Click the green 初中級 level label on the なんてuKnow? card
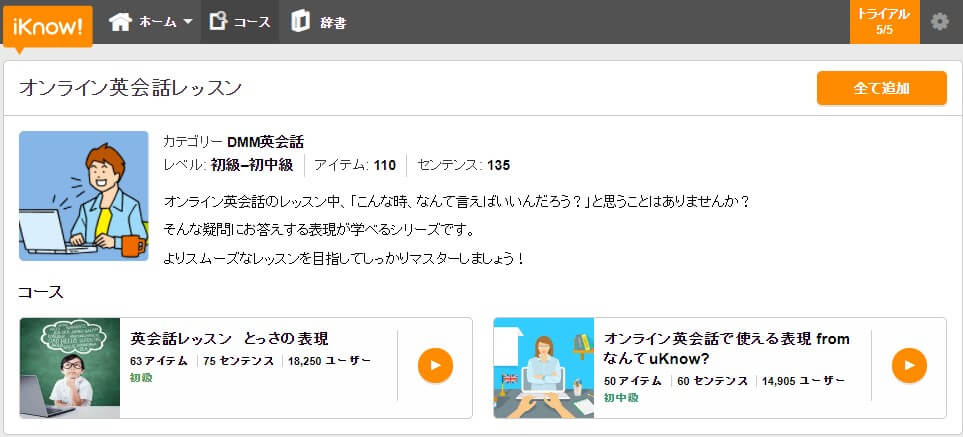Screen dimensions: 963x437 click(621, 398)
